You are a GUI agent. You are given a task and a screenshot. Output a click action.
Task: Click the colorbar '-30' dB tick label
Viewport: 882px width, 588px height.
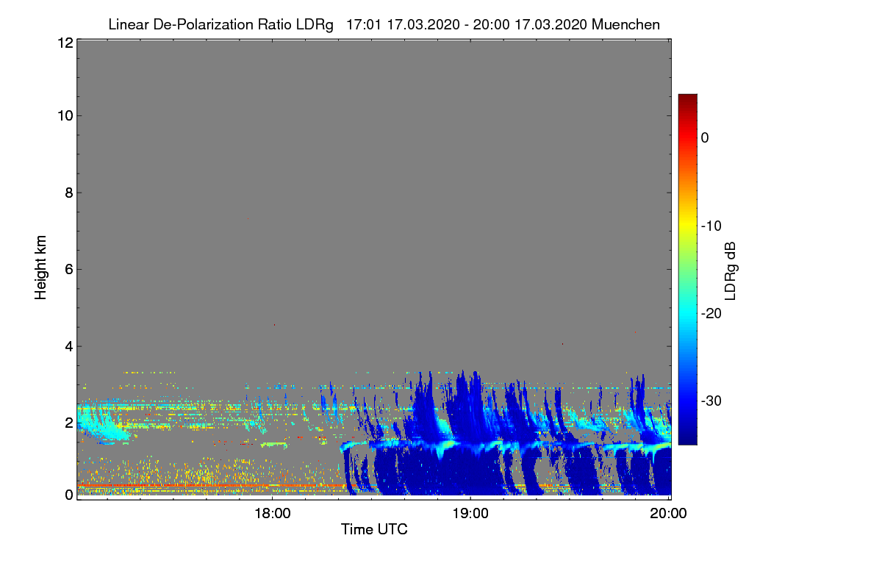tap(712, 401)
